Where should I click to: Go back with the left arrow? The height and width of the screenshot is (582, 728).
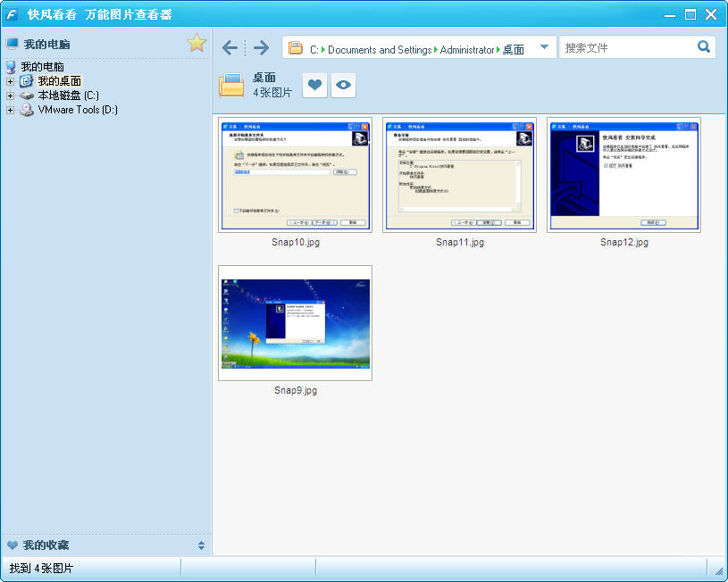point(230,47)
